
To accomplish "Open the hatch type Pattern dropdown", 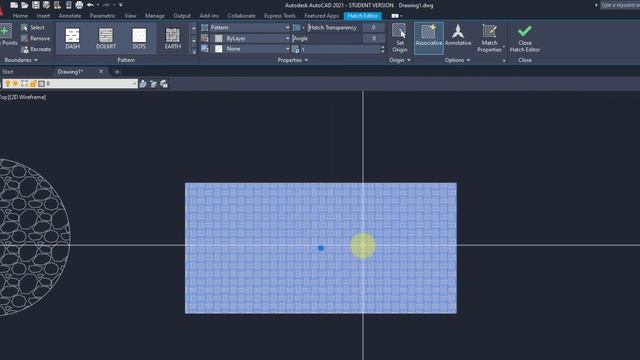I will click(x=249, y=27).
